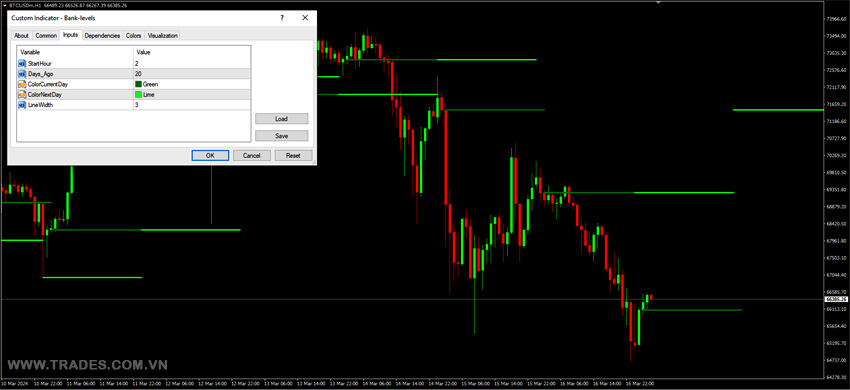Select the Lime color swatch value
The height and width of the screenshot is (390, 850).
[x=138, y=94]
